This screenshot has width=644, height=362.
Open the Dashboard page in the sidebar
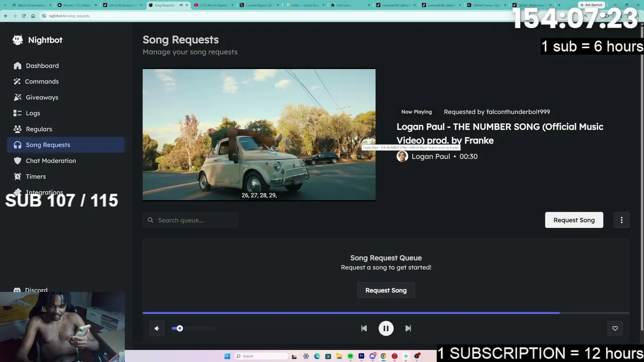(66, 66)
